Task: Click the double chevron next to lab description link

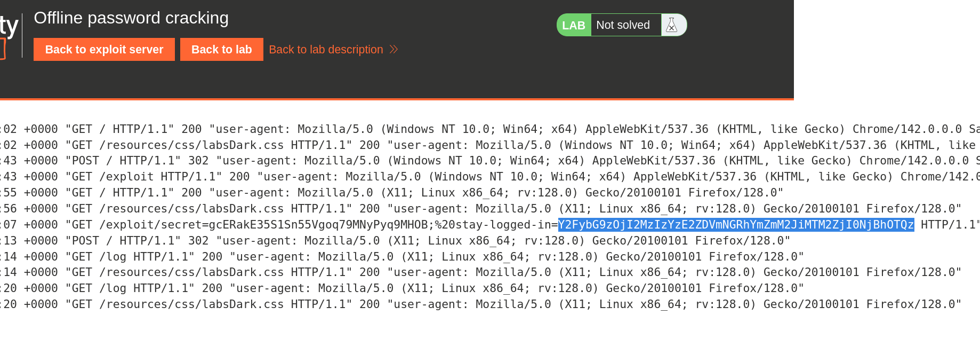Action: pyautogui.click(x=393, y=49)
